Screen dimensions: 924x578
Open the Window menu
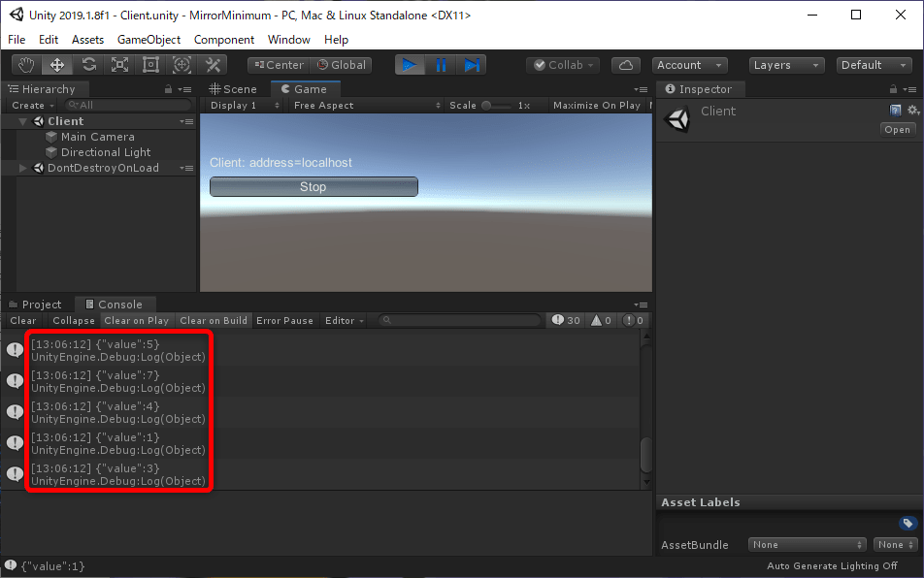(x=289, y=40)
